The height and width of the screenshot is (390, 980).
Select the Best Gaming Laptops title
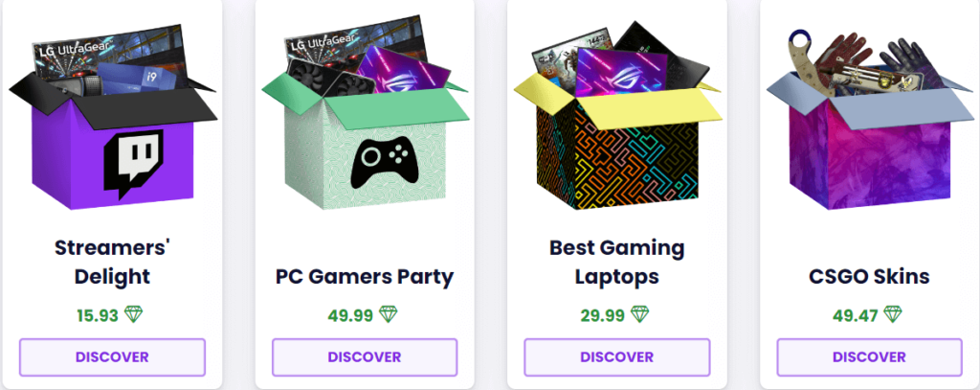617,262
